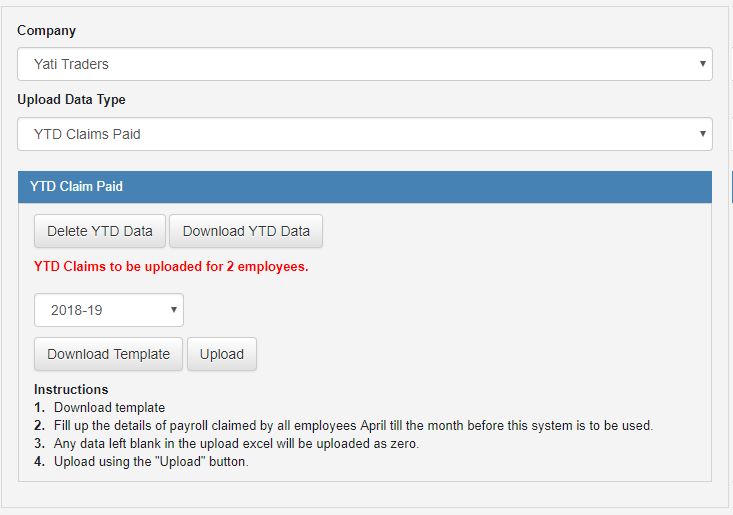Screen dimensions: 733x515
Task: Click the Download Template button
Action: pyautogui.click(x=108, y=354)
